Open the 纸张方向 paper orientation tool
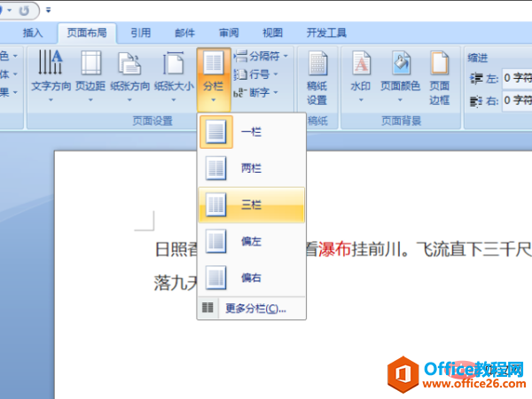Screen dimensions: 532x399 click(x=130, y=76)
